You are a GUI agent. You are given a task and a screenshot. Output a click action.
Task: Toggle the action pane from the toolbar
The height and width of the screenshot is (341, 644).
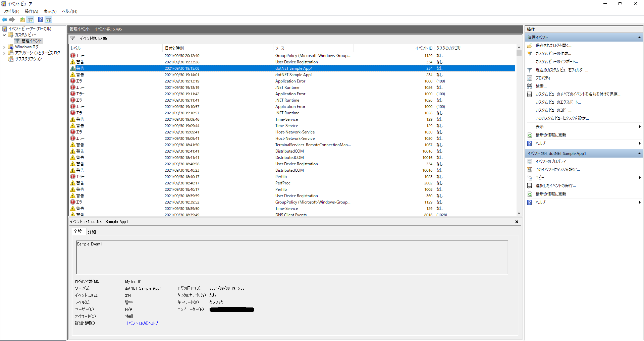tap(49, 19)
